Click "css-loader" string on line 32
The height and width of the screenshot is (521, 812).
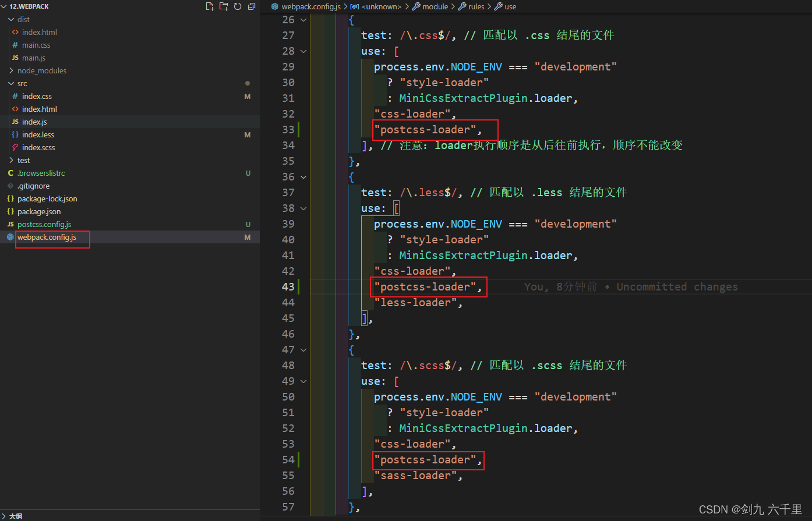(412, 114)
